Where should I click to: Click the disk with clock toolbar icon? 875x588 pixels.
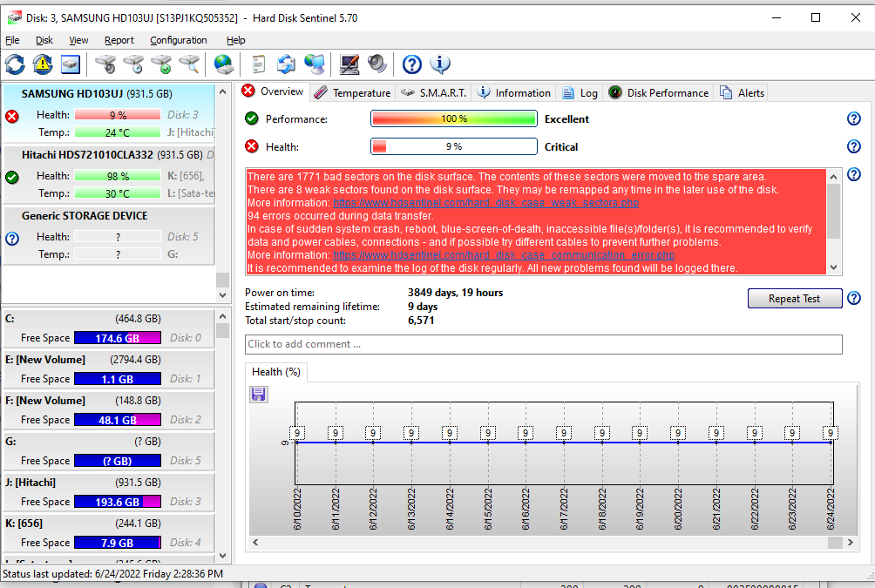pyautogui.click(x=132, y=64)
